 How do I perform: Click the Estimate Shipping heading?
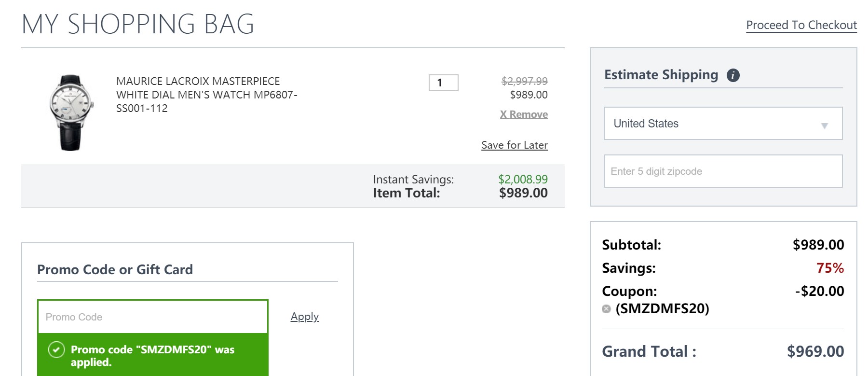pyautogui.click(x=661, y=75)
